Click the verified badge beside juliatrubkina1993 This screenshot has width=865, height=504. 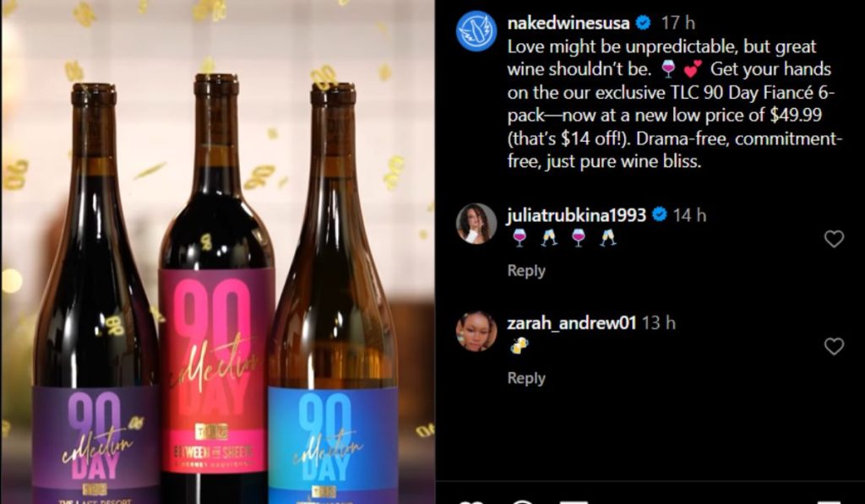tap(660, 215)
